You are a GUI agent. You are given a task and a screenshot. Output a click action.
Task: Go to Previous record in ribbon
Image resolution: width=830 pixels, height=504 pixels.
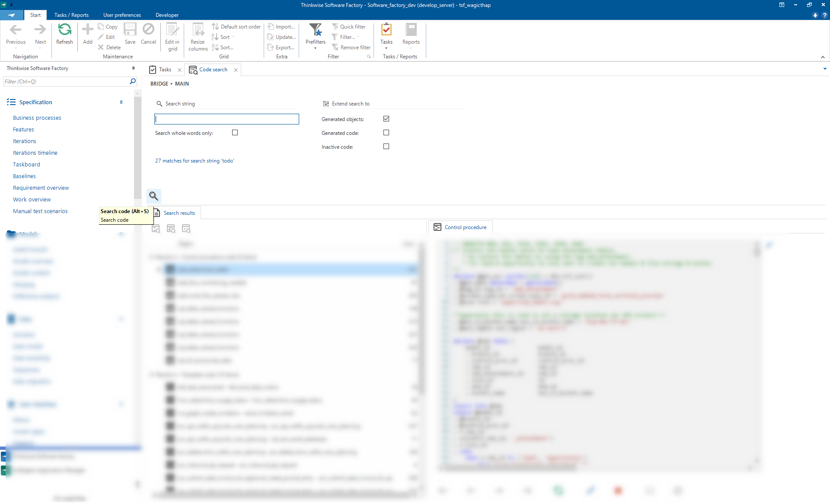pos(16,34)
